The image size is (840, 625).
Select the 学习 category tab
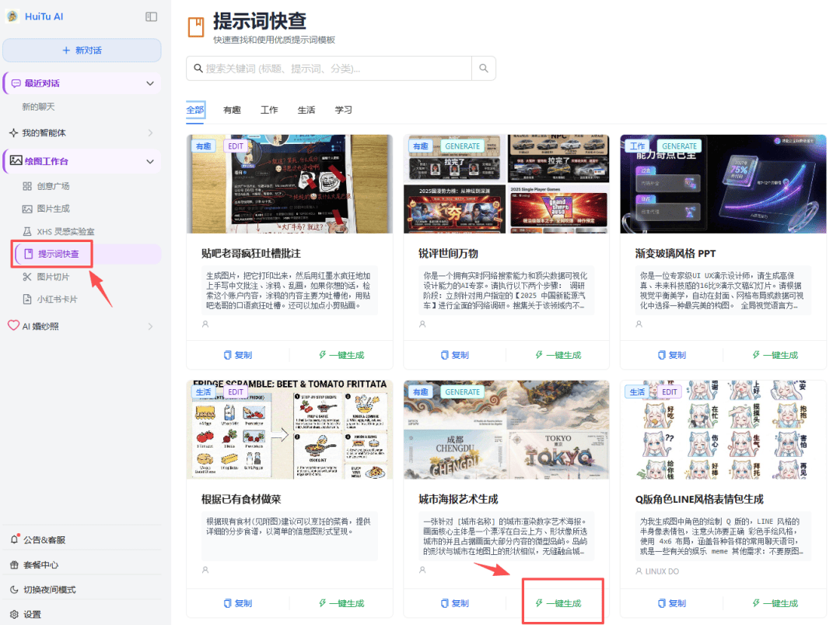[343, 110]
